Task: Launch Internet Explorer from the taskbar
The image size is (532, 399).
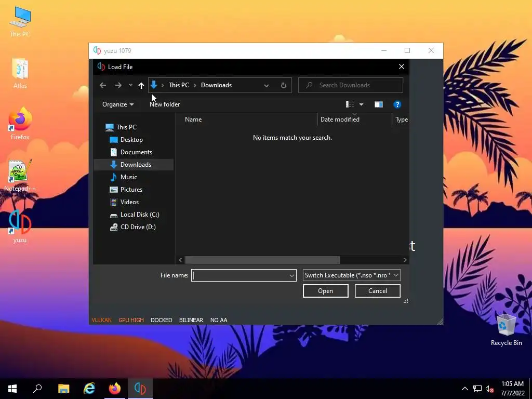Action: click(x=89, y=389)
